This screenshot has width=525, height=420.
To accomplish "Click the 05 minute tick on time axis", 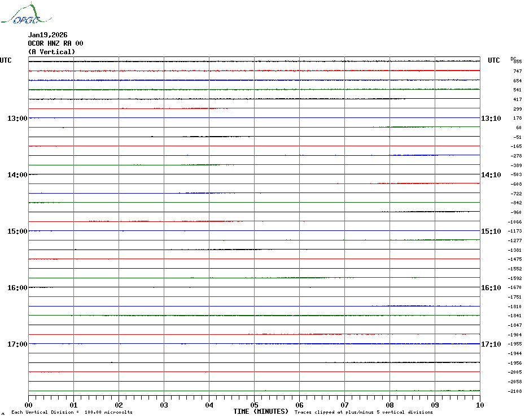I will (x=254, y=405).
